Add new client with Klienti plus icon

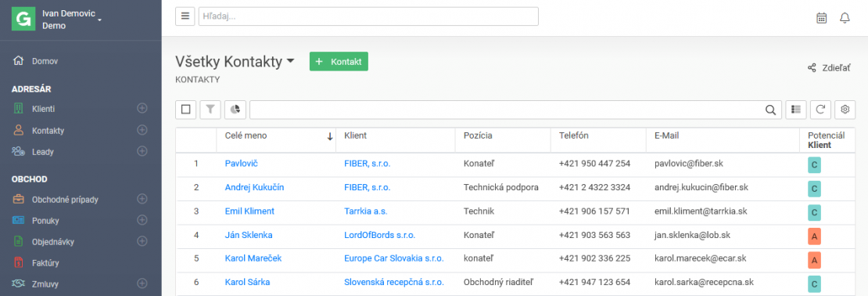(x=142, y=108)
